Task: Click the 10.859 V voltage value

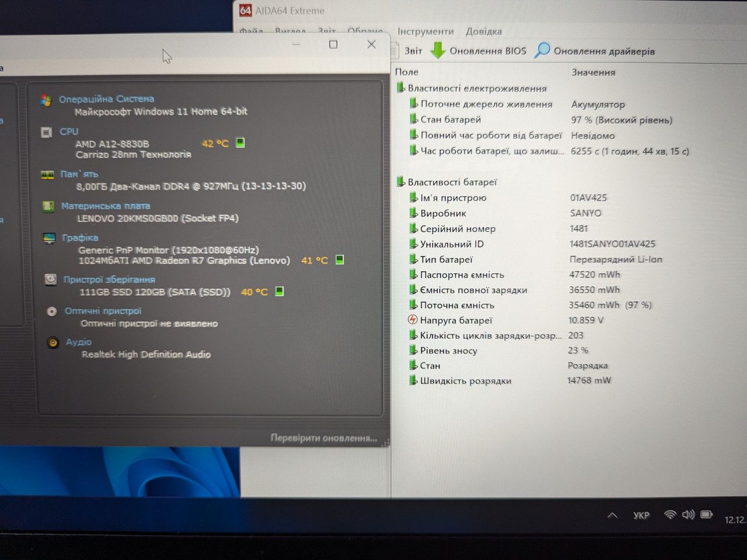Action: 586,320
